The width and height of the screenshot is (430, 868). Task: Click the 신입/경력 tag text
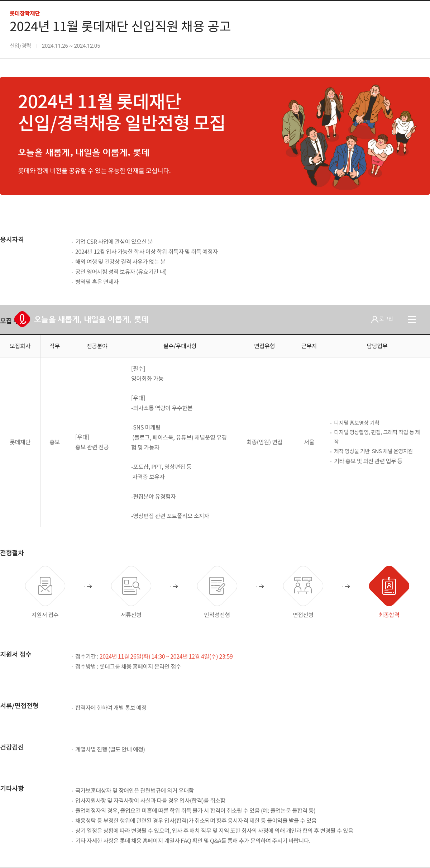point(20,46)
